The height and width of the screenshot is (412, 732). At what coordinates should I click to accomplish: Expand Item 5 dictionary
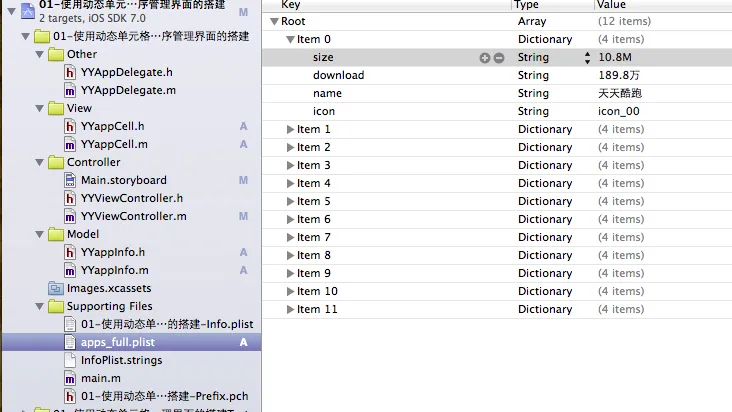(x=290, y=201)
